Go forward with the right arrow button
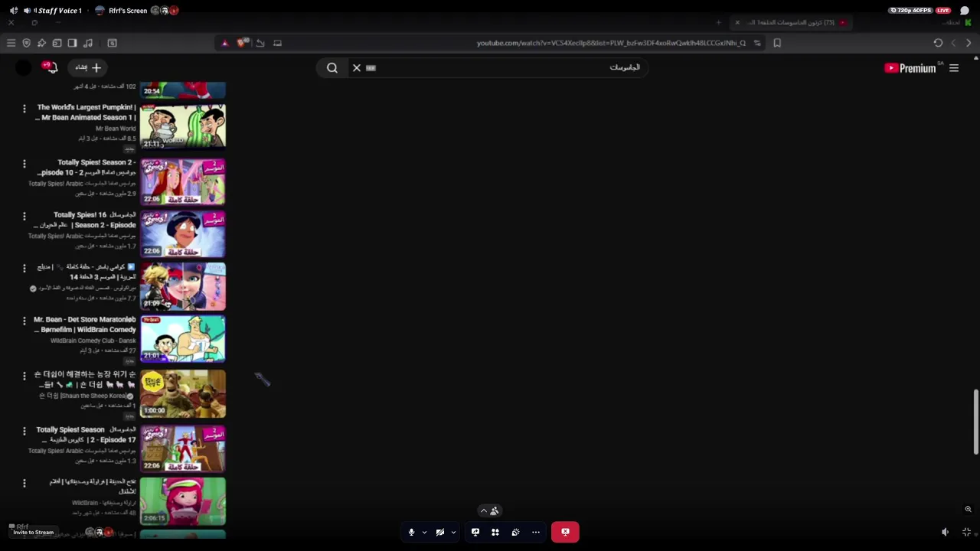 [x=969, y=43]
